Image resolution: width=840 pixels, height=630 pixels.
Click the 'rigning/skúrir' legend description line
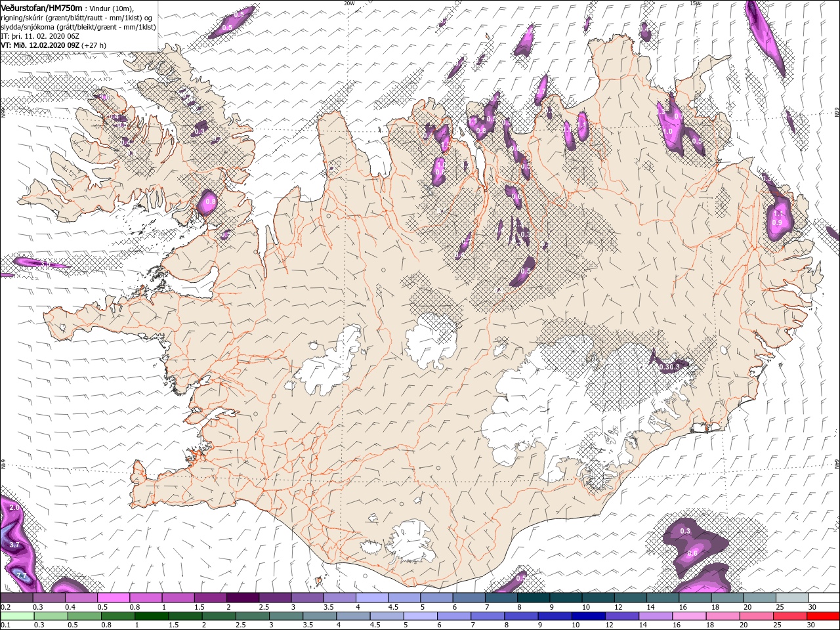click(x=77, y=17)
